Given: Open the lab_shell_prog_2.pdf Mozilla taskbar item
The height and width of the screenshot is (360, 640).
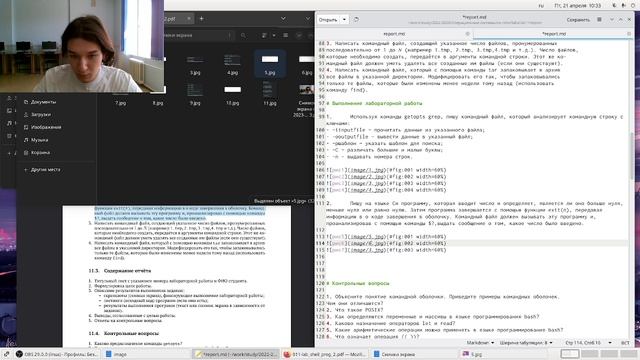Looking at the screenshot, I should click(325, 354).
